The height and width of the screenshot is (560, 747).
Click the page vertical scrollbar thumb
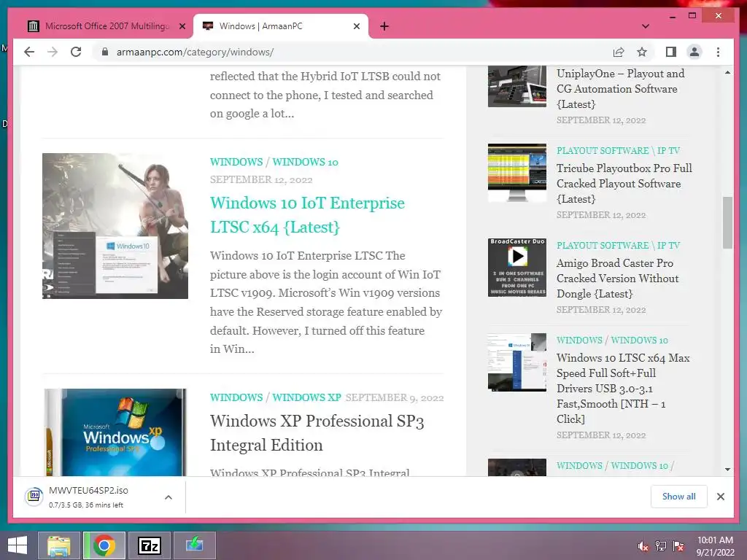(x=727, y=222)
